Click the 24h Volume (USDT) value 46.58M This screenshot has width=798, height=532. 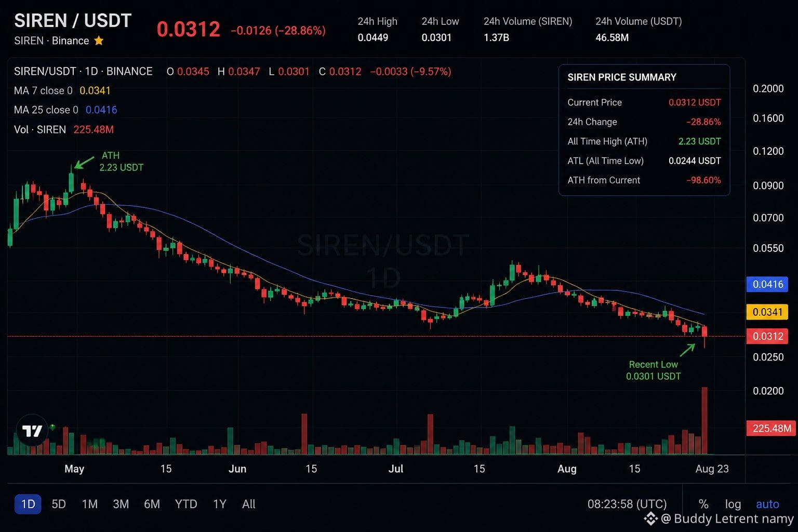612,37
